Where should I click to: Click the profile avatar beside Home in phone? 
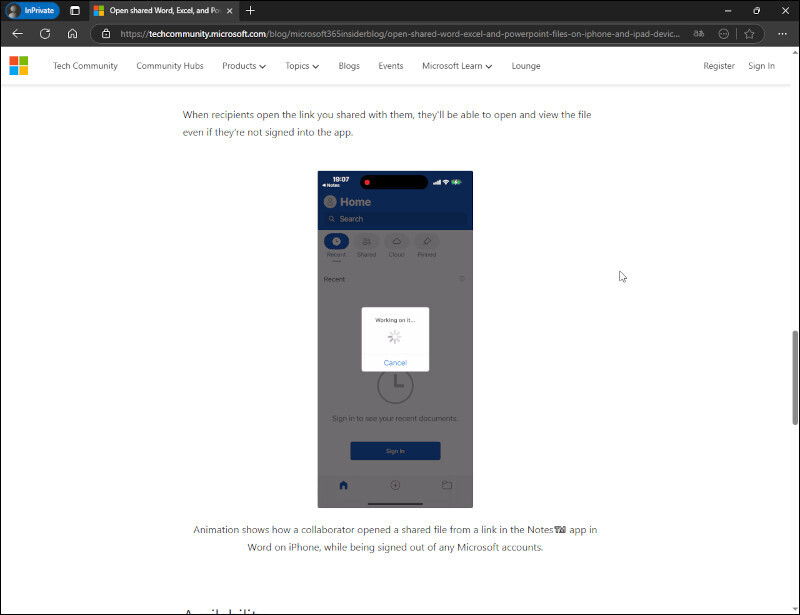(x=330, y=202)
